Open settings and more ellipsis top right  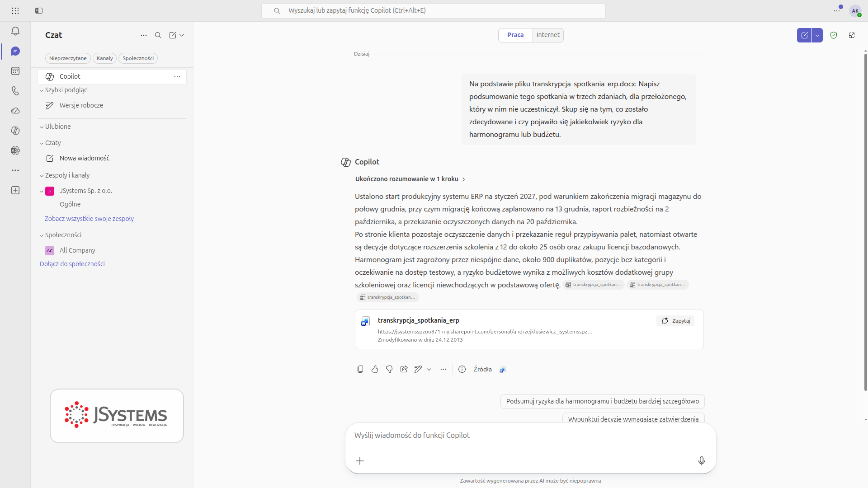[837, 10]
